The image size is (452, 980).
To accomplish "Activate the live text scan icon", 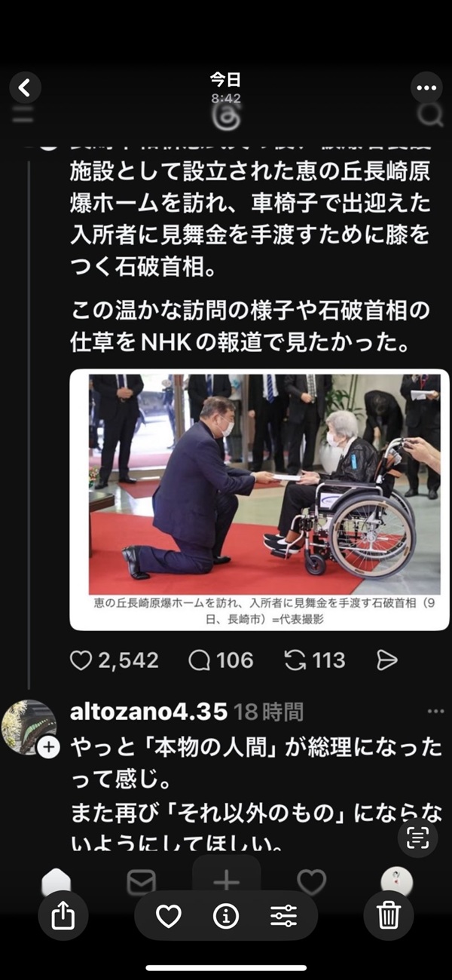I will tap(417, 838).
